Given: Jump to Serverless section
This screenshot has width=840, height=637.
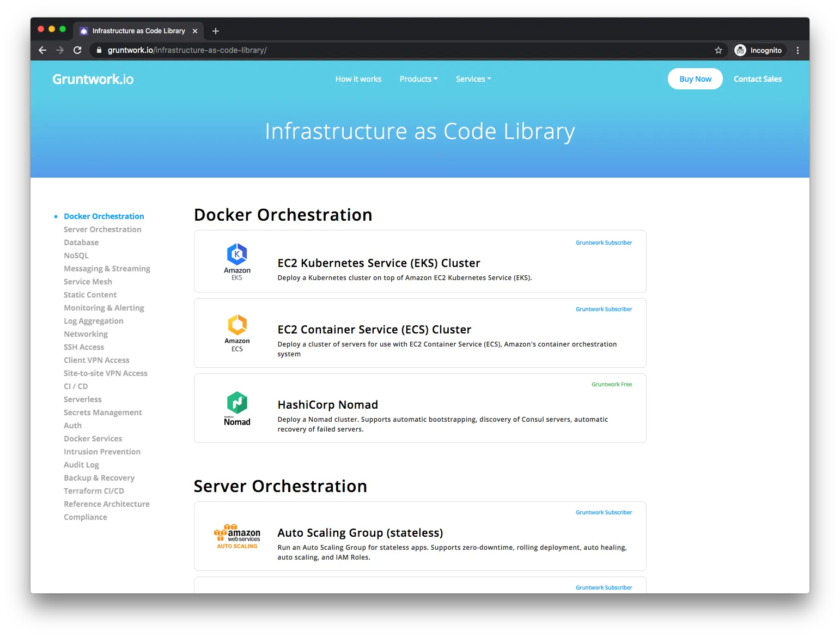Looking at the screenshot, I should click(83, 399).
